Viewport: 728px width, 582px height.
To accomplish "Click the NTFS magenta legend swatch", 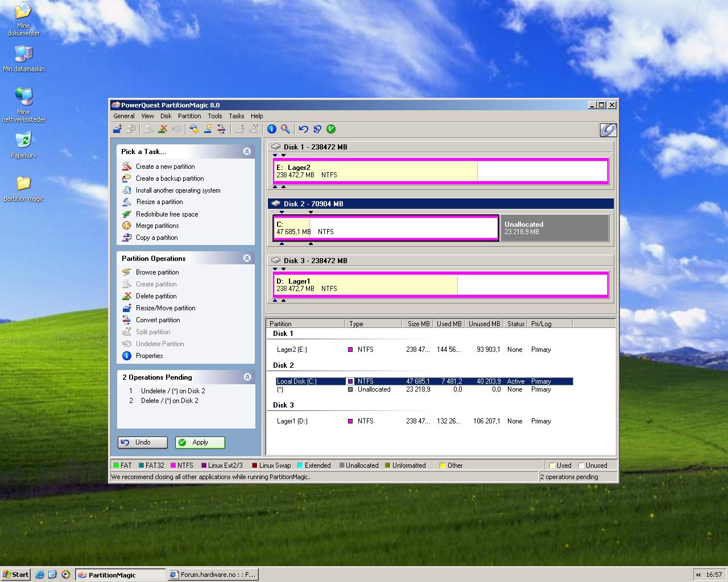I will click(173, 465).
